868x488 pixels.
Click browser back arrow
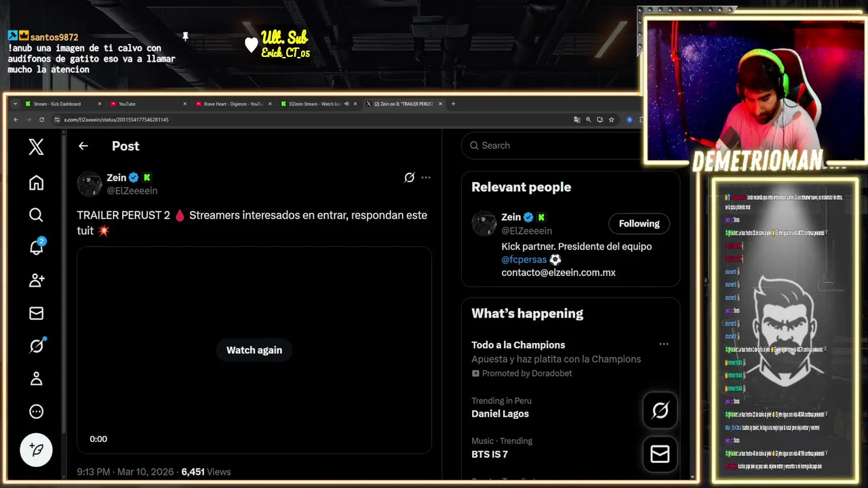point(16,120)
